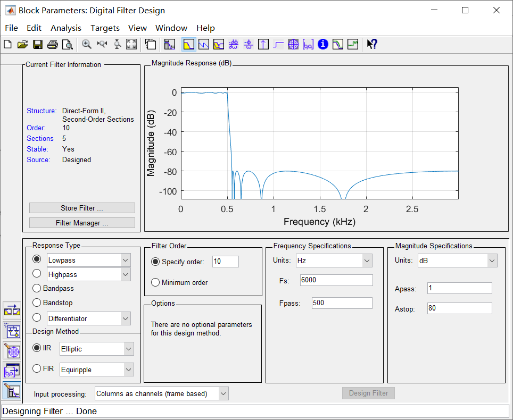
Task: Select Differentiator response type radio
Action: (37, 317)
